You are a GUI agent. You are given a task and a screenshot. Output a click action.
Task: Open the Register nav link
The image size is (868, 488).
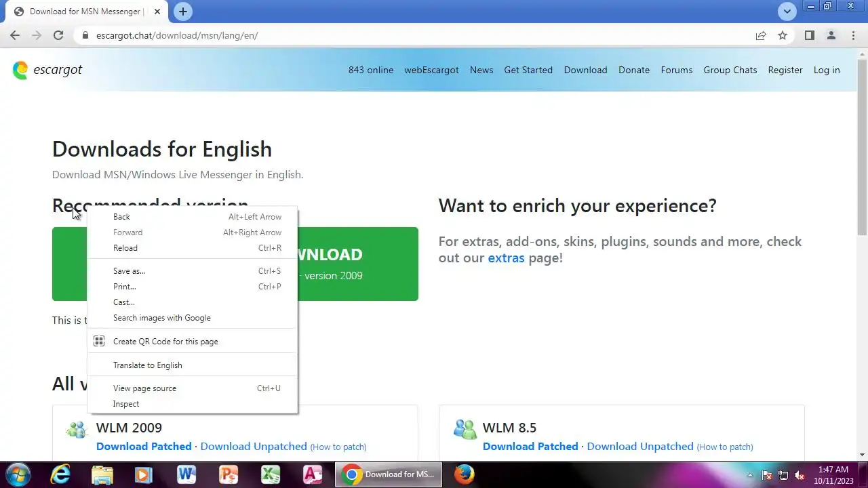pos(785,70)
